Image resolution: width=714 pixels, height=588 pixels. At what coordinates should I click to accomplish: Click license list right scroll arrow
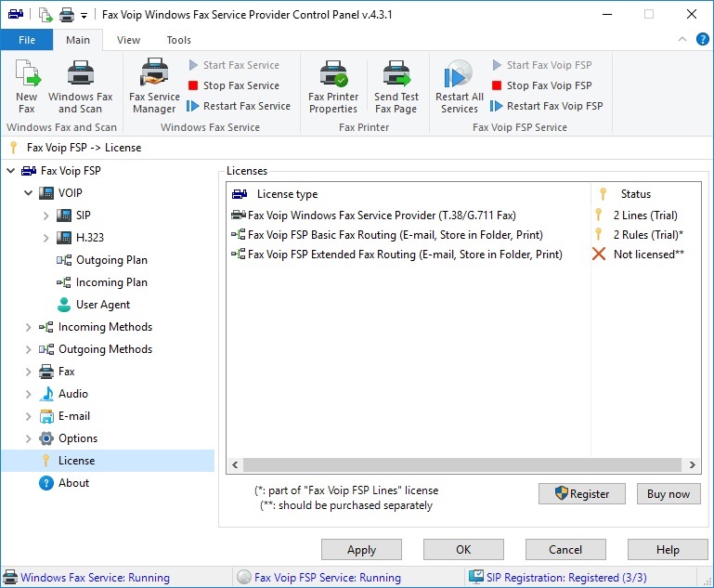[692, 465]
